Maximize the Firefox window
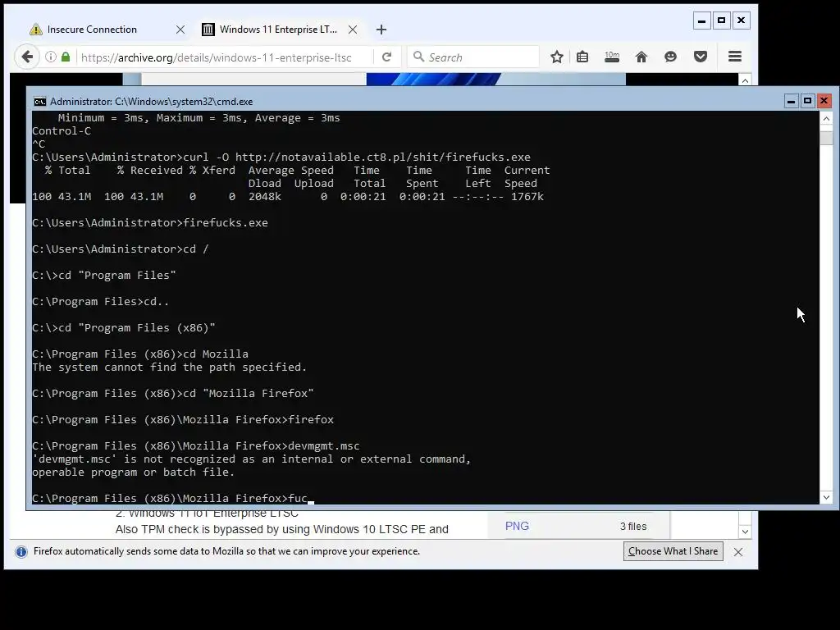This screenshot has width=840, height=630. (722, 21)
